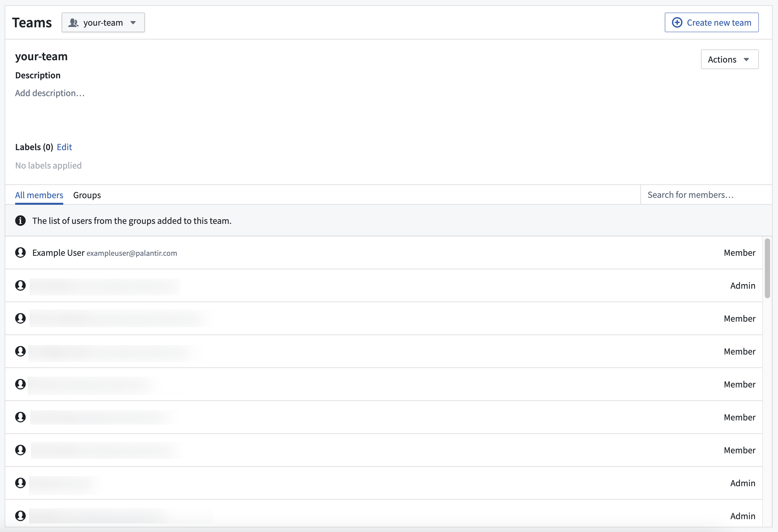Click the members list vertical scrollbar
778x532 pixels.
tap(767, 268)
